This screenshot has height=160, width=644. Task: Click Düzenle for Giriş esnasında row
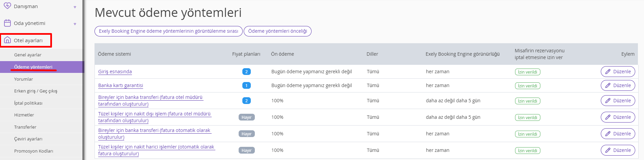[618, 72]
